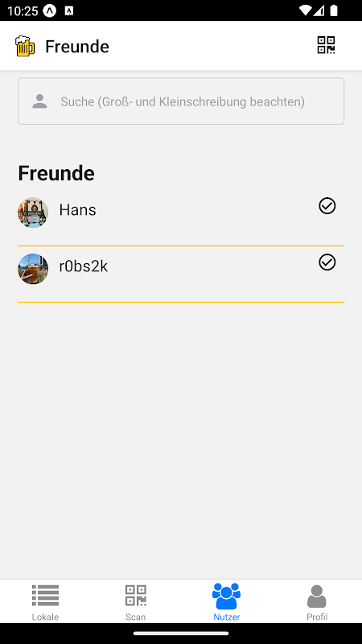Viewport: 362px width, 644px height.
Task: Check the Wi-Fi status bar icon
Action: (306, 10)
